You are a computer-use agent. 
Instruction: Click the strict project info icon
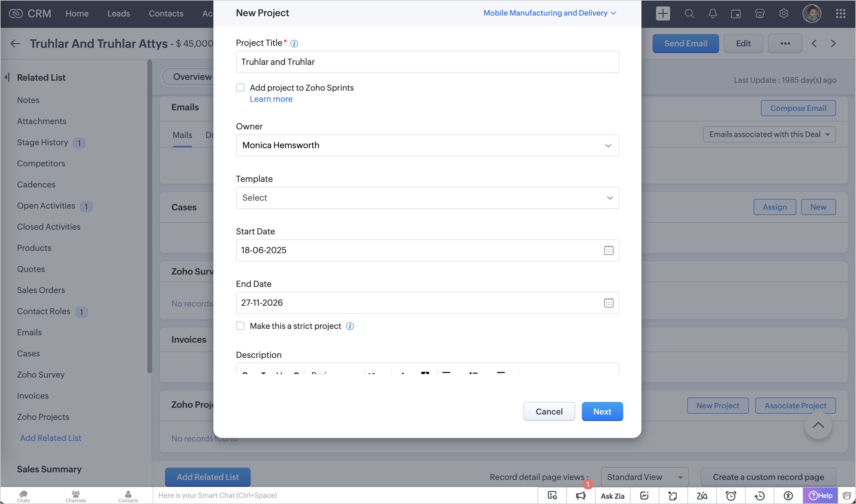click(350, 326)
